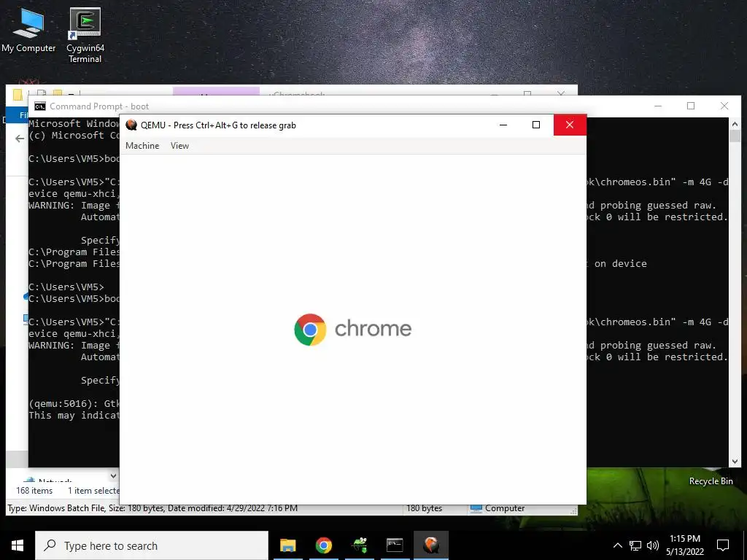Open the gecko app taskbar icon
The width and height of the screenshot is (747, 560).
coord(359,545)
